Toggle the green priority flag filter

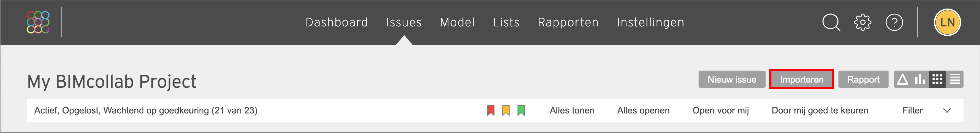tap(521, 111)
